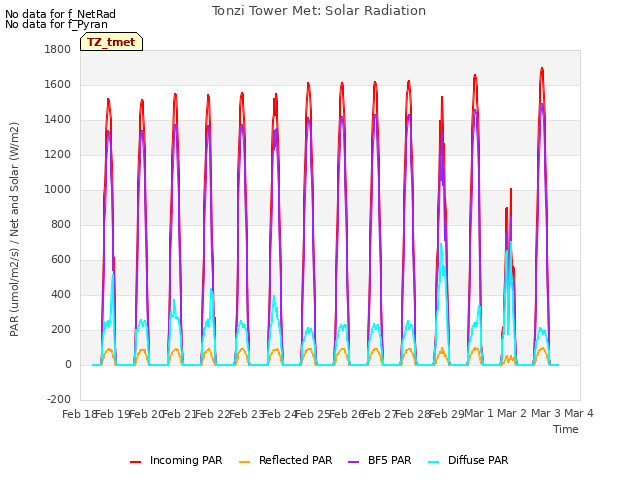Click the Mar 3 x-axis tick label

(546, 413)
